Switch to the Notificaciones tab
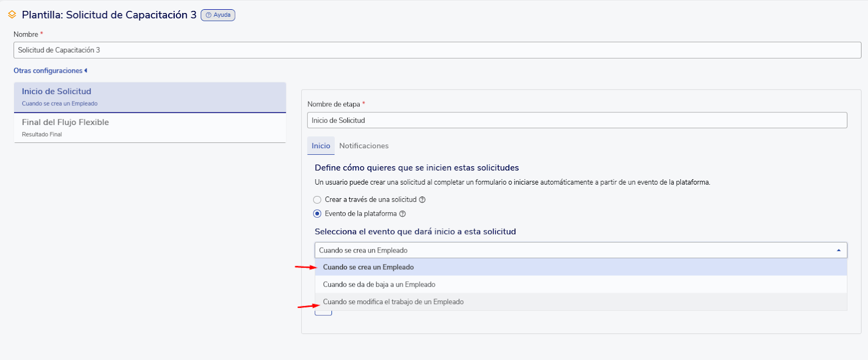Image resolution: width=868 pixels, height=360 pixels. 363,146
